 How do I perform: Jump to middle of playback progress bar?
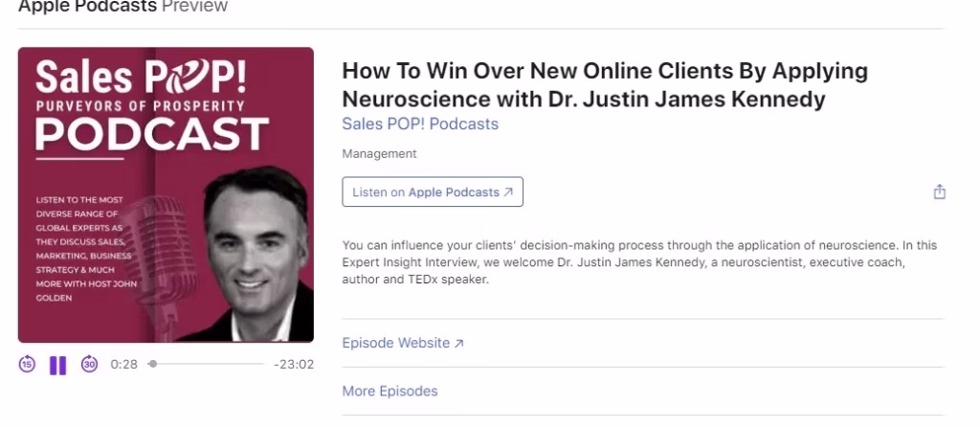[206, 364]
